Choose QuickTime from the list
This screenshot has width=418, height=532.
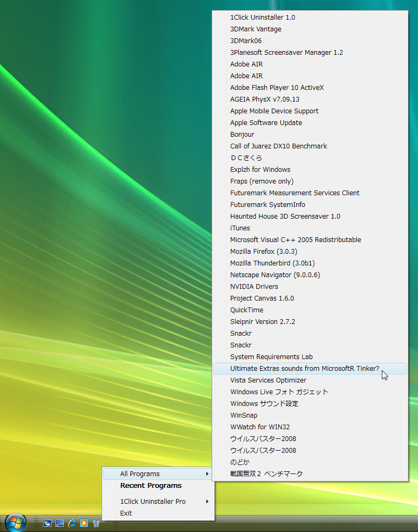tap(310, 310)
